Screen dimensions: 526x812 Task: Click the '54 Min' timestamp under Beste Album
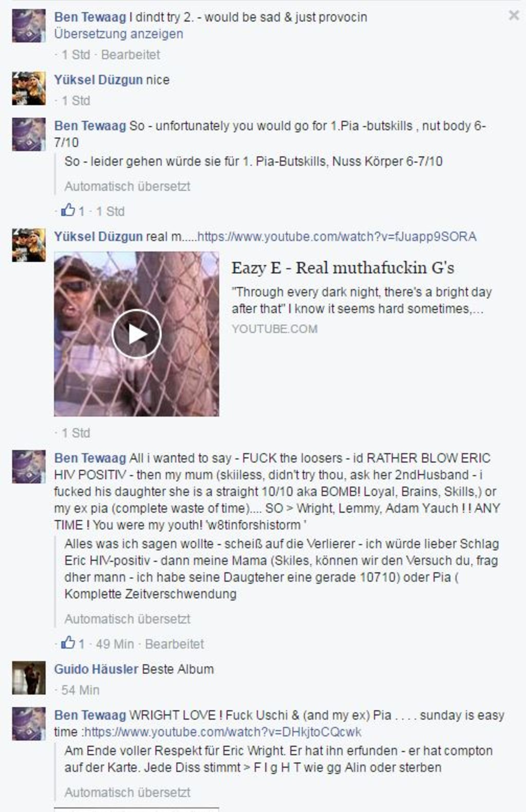coord(80,690)
